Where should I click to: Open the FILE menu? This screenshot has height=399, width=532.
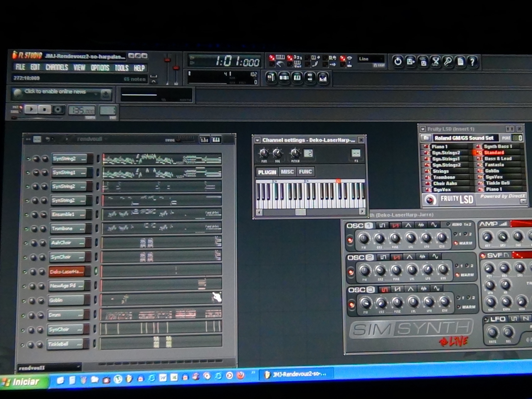pos(20,67)
